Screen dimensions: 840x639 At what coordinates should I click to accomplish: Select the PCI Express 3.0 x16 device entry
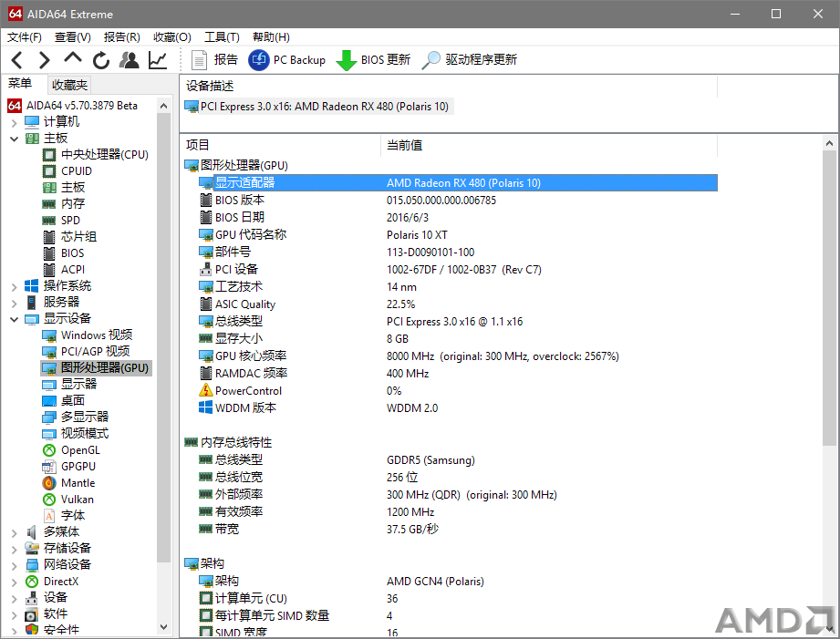[324, 107]
